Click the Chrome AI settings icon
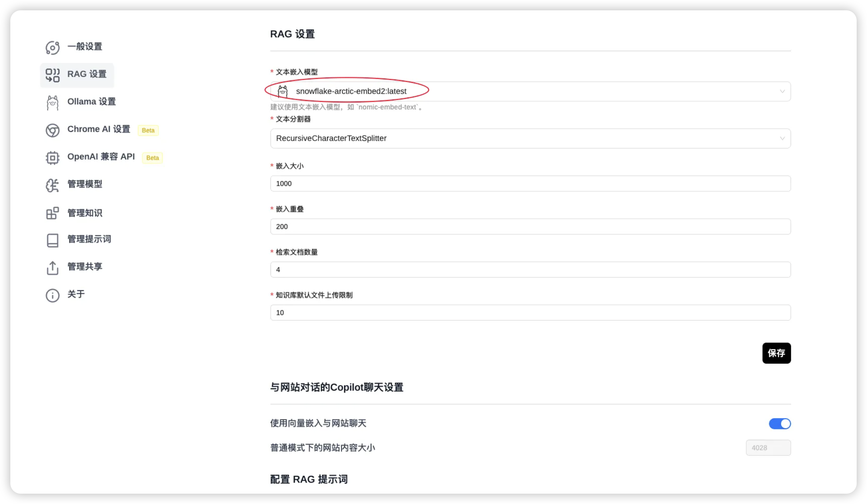The height and width of the screenshot is (504, 867). tap(52, 130)
